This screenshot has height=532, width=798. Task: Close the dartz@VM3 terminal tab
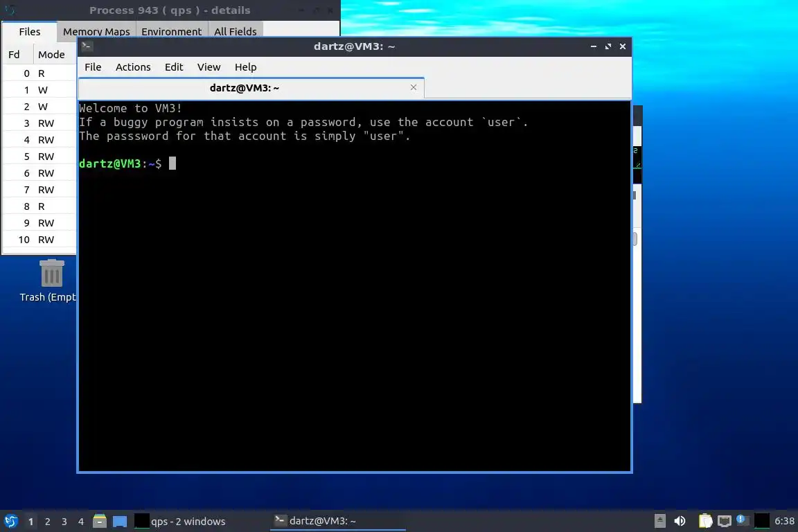pos(414,87)
